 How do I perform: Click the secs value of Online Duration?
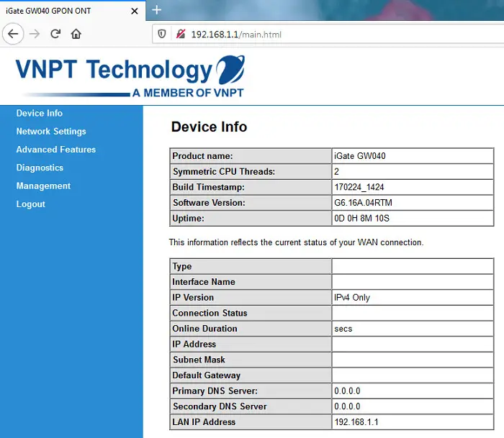click(343, 329)
